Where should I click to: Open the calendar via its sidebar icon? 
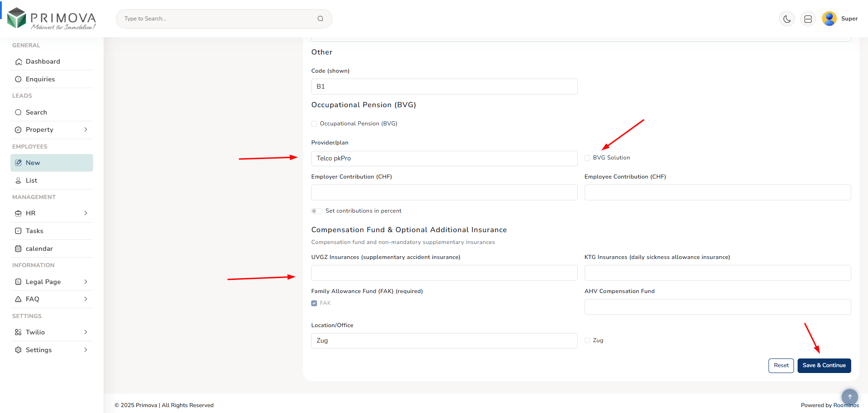[18, 249]
